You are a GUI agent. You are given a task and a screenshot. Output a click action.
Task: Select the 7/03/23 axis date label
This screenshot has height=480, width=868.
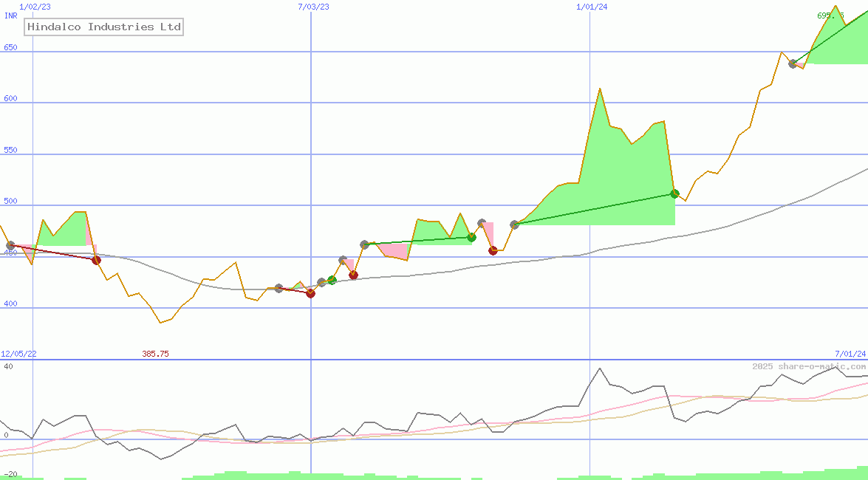(312, 7)
